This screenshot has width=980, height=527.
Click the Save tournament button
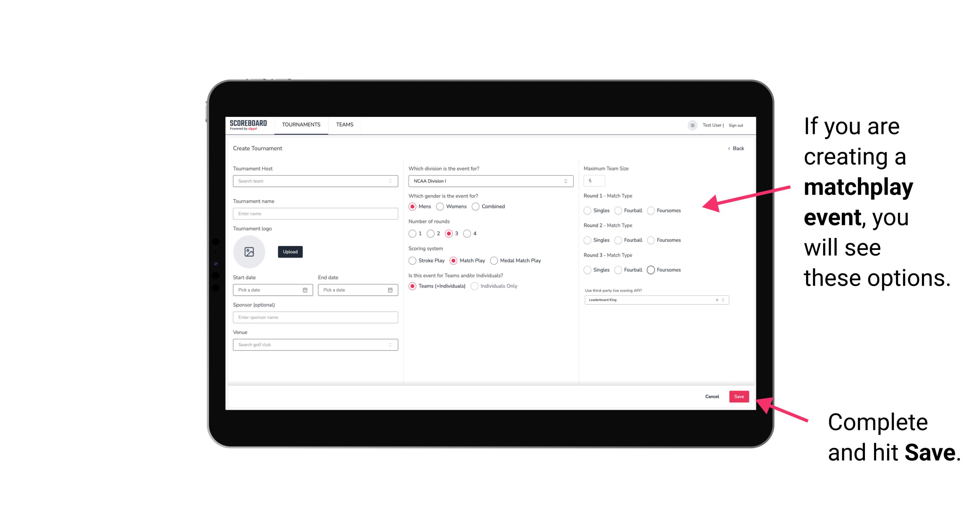(x=739, y=396)
